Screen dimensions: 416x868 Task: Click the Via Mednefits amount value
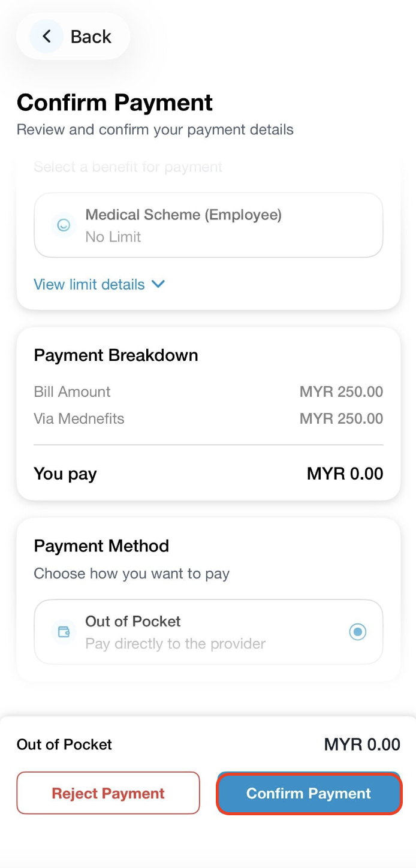pos(341,418)
